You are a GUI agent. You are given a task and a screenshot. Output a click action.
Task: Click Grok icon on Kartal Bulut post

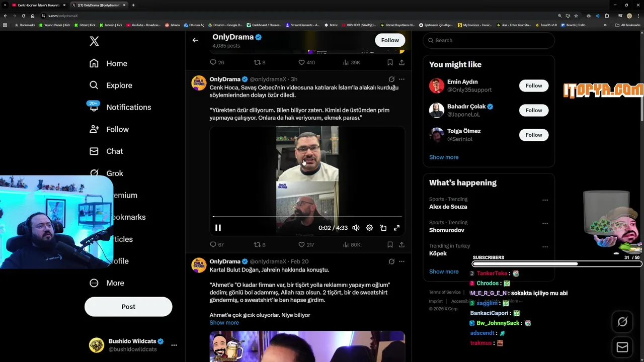[x=391, y=261]
